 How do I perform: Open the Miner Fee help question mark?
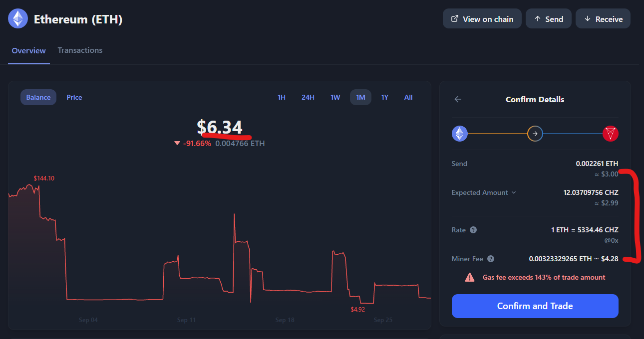pos(491,259)
